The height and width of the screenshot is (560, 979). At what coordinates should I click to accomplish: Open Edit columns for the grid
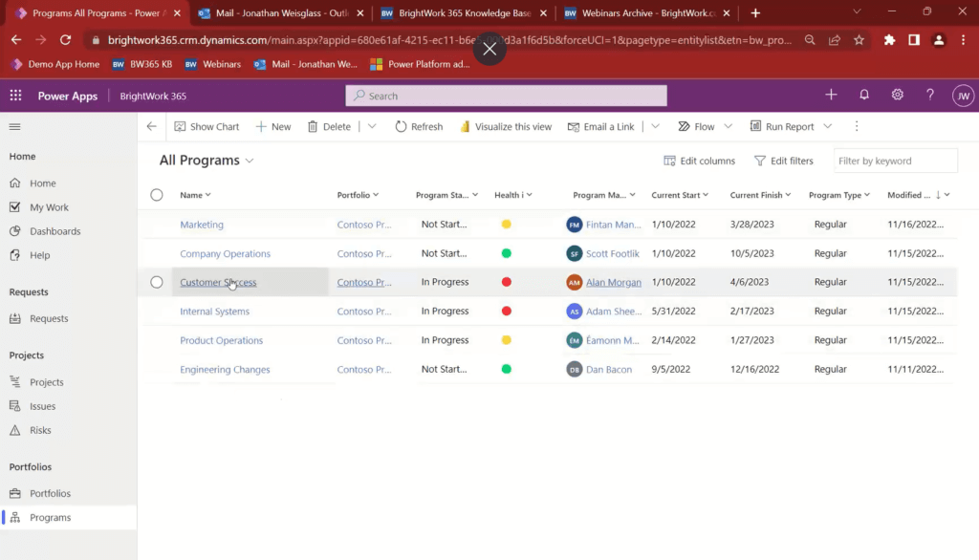(x=699, y=160)
